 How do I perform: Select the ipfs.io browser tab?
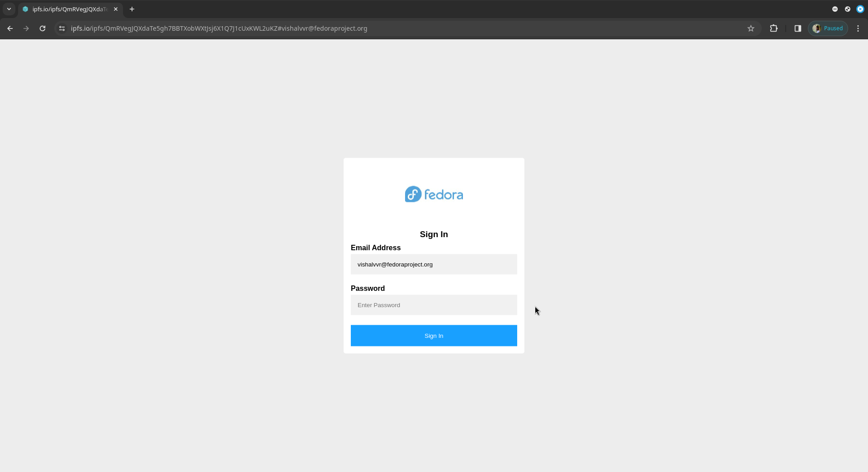(71, 9)
